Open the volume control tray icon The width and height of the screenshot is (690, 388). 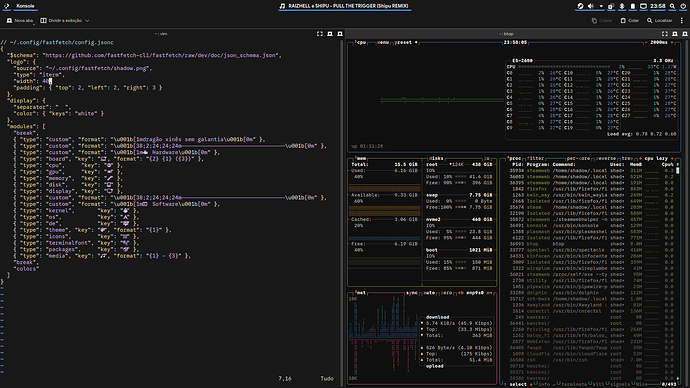(591, 6)
